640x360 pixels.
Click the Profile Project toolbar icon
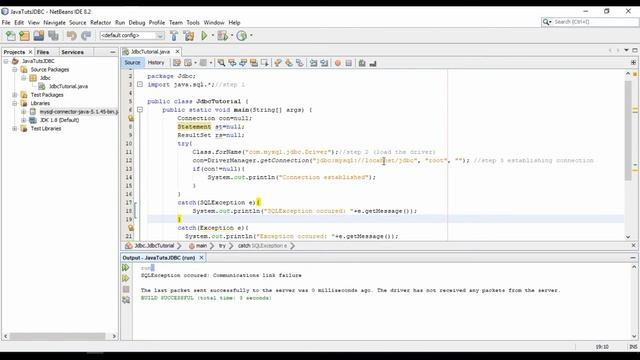[242, 36]
